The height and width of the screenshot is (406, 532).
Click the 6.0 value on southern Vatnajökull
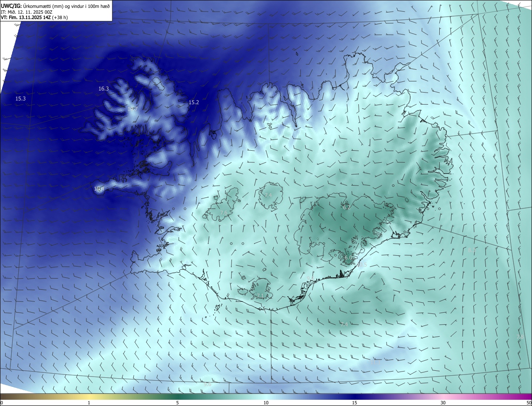348,257
